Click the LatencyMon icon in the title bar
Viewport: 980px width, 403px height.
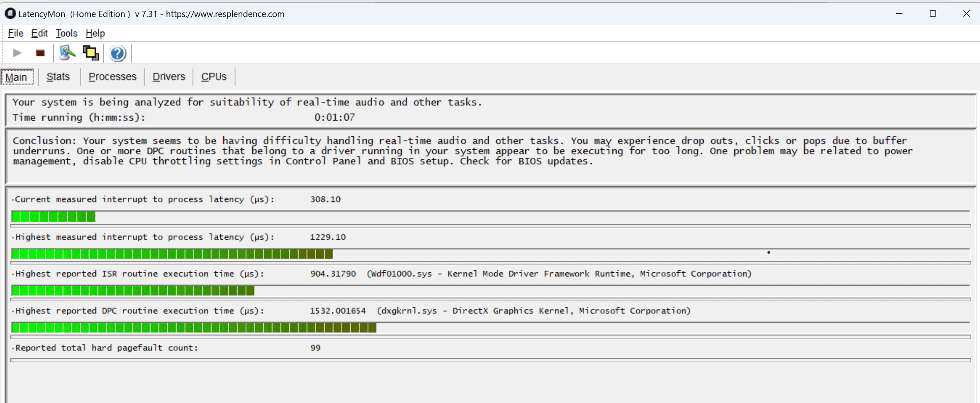point(10,14)
